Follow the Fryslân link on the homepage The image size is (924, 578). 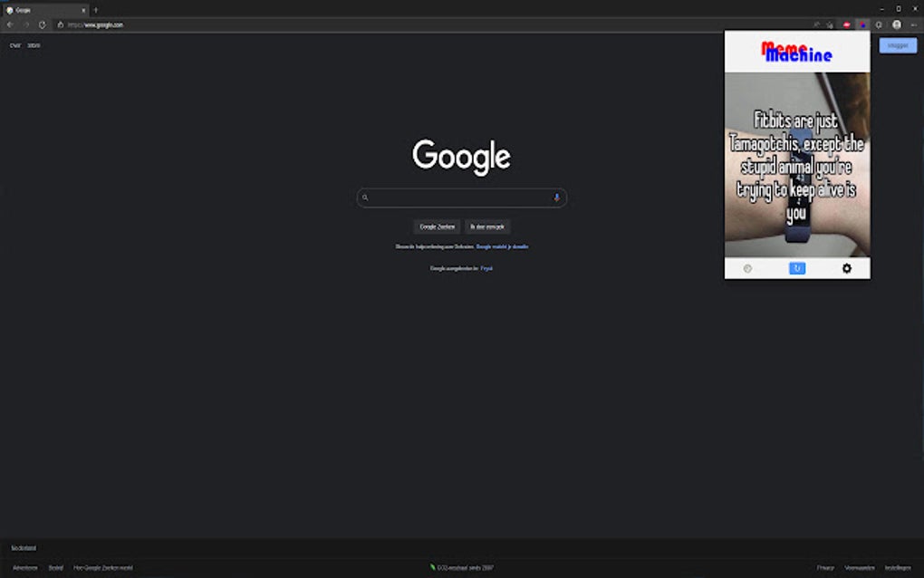[486, 268]
